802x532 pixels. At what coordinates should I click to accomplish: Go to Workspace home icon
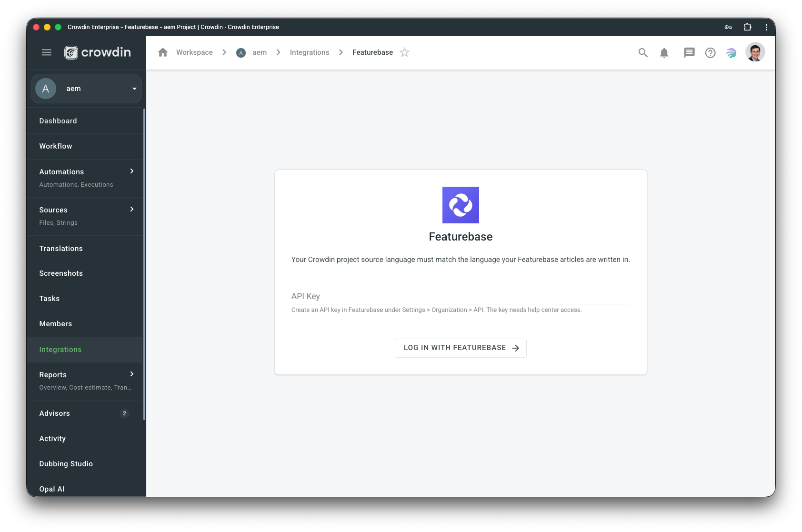point(163,52)
